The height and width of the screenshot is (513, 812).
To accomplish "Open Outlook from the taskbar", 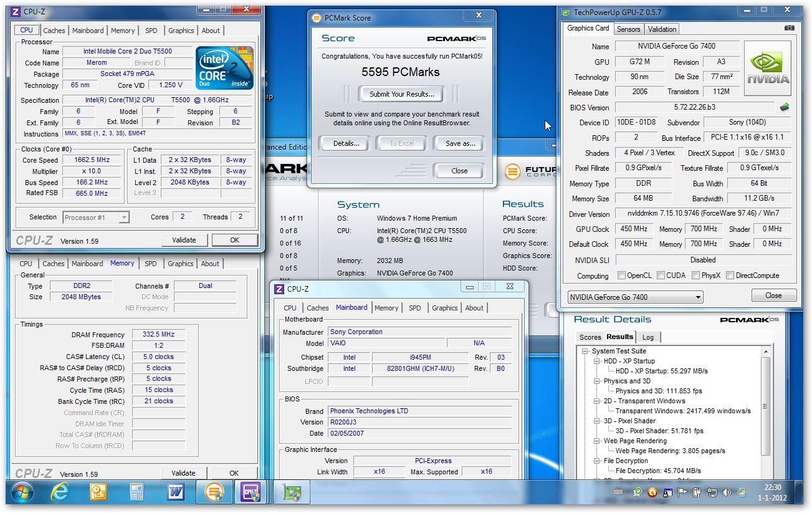I will tap(98, 492).
